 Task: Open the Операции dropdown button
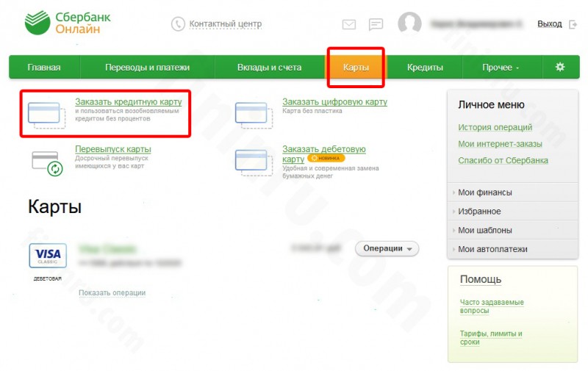[387, 248]
